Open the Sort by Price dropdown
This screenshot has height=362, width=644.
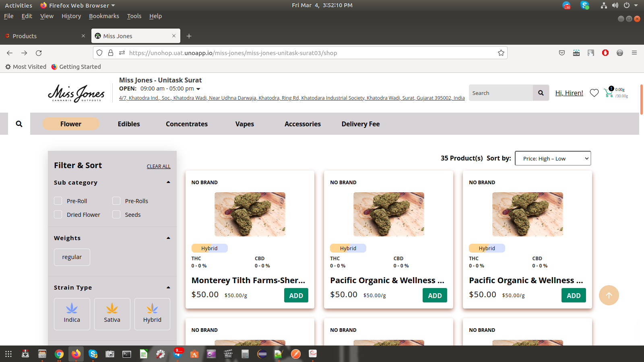coord(553,158)
